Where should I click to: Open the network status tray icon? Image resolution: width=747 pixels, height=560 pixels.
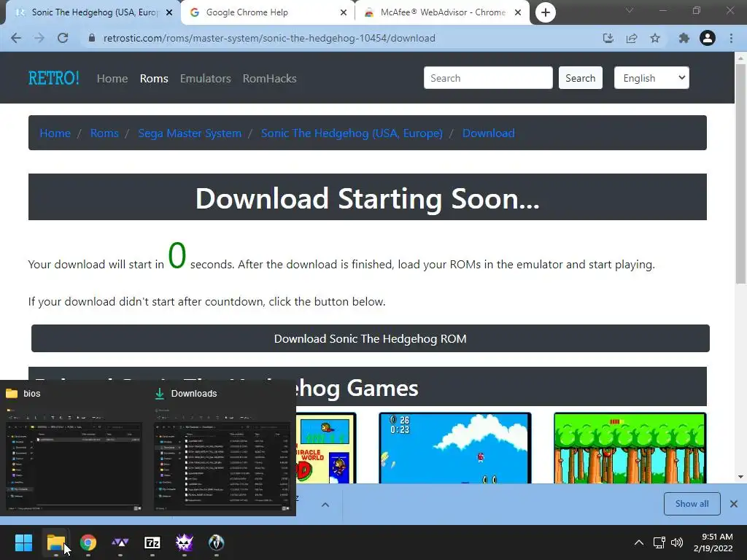click(659, 542)
